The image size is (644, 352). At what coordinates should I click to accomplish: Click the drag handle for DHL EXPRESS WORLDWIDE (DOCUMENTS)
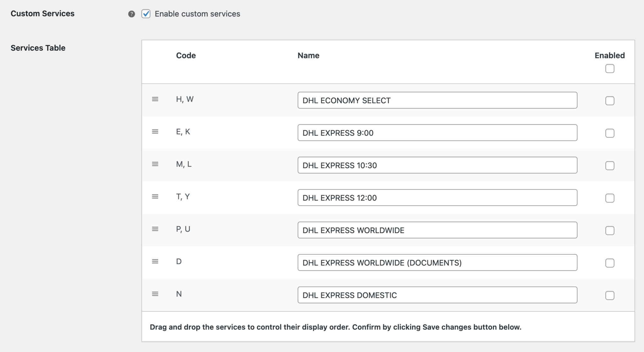(155, 261)
